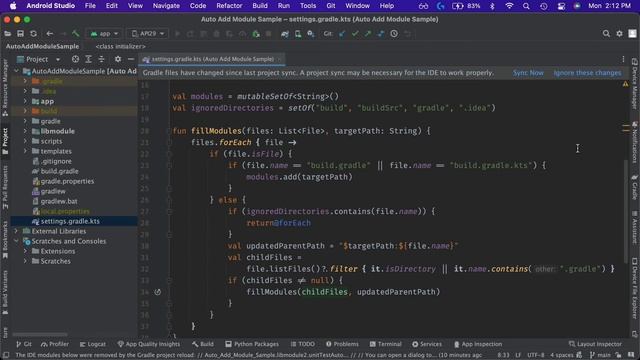Screen dimensions: 640x360
Task: Navigate back with the left arrow icon
Action: pos(50,34)
